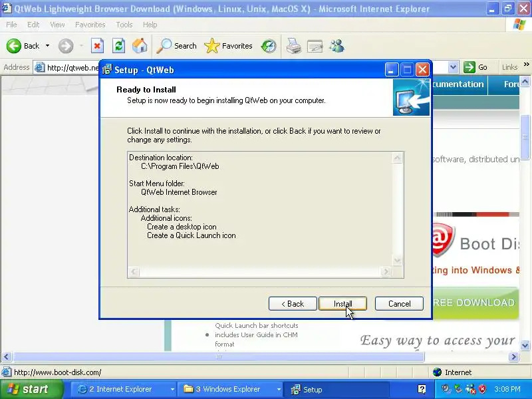Expand the Links toolbar chevron
The height and width of the screenshot is (399, 532).
(526, 64)
